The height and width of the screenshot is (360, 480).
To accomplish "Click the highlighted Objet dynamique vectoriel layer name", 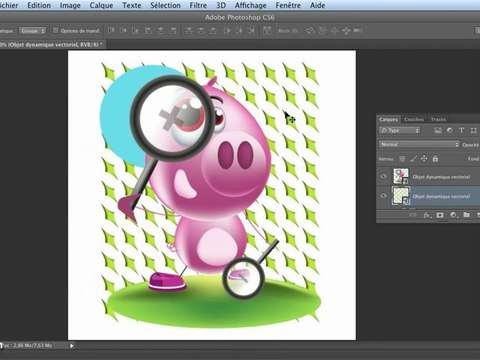I will tap(441, 196).
